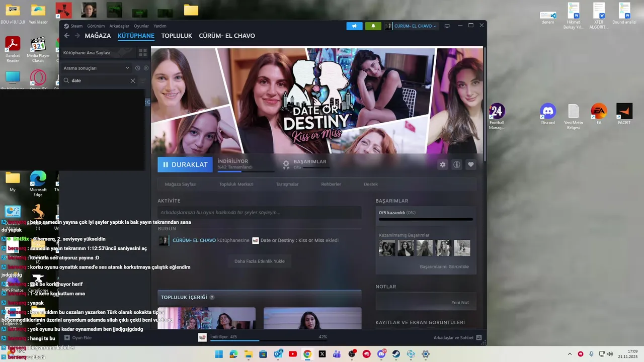The height and width of the screenshot is (362, 644).
Task: Switch to the TOPLULUK tab
Action: (177, 36)
